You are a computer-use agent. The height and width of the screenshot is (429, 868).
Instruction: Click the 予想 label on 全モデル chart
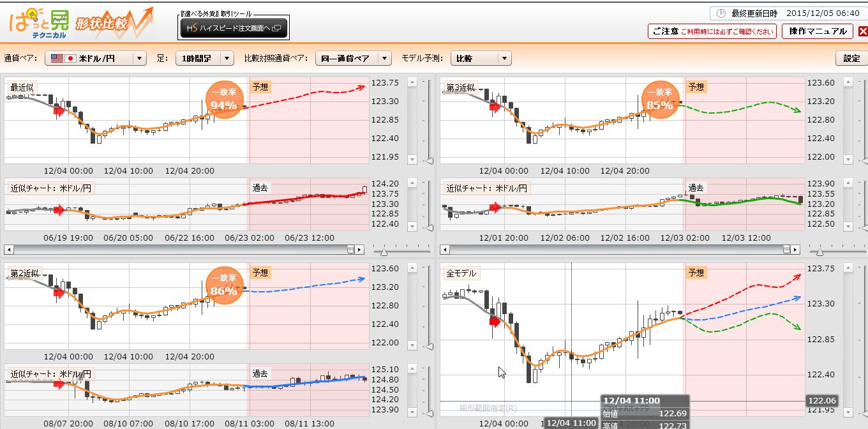(696, 273)
